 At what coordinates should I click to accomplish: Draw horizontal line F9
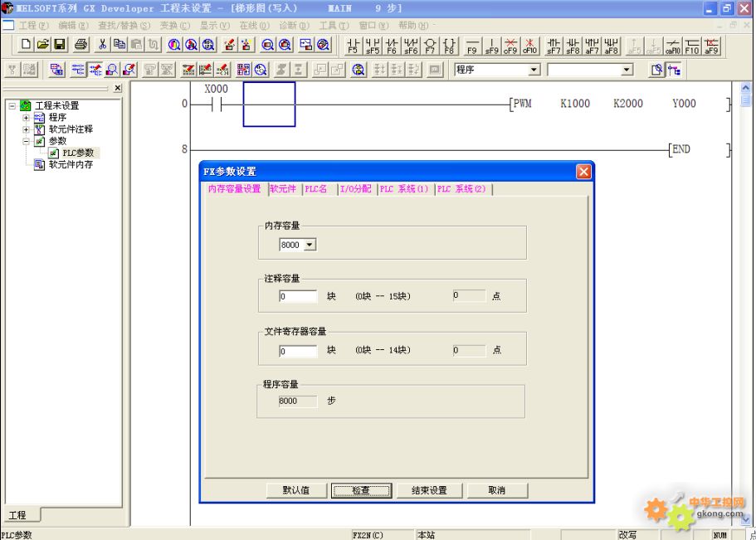tap(472, 46)
